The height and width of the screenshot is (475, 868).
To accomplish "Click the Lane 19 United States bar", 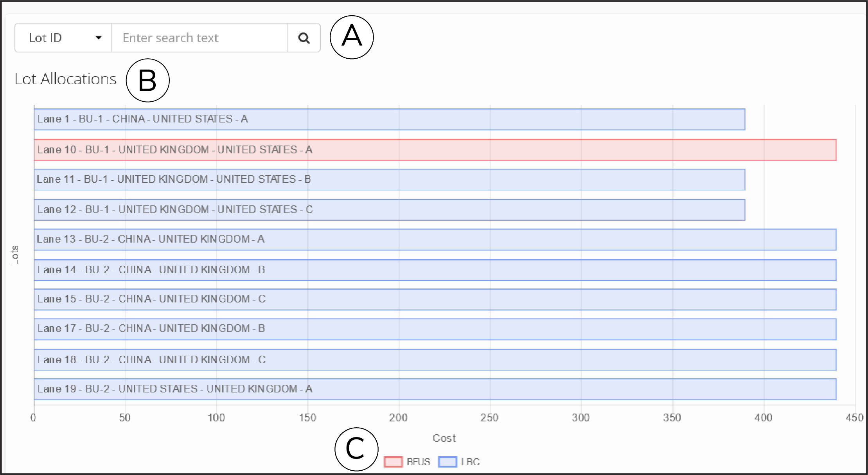I will point(435,389).
